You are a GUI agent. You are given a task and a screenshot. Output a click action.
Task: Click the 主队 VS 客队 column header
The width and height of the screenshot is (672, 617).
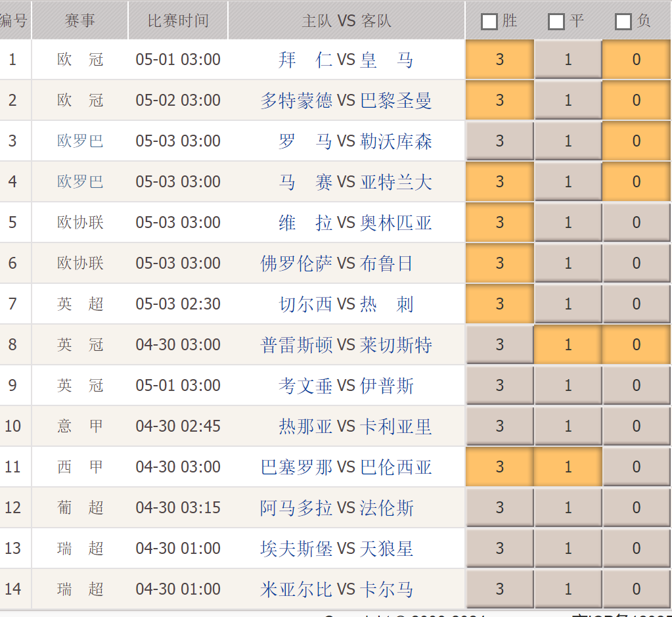tap(346, 20)
